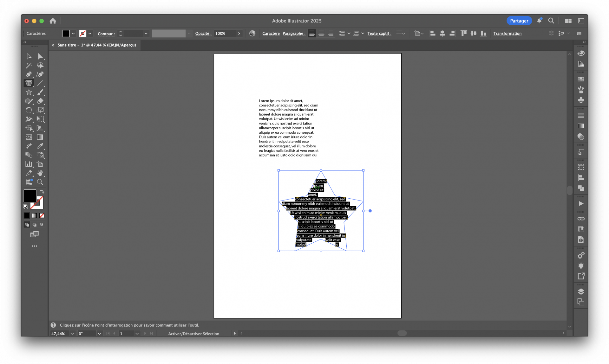The width and height of the screenshot is (609, 364).
Task: Select the Paintbrush tool
Action: click(x=40, y=92)
